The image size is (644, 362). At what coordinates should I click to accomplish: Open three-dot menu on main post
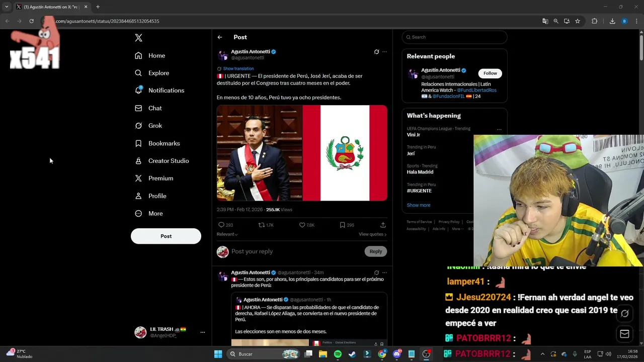384,52
